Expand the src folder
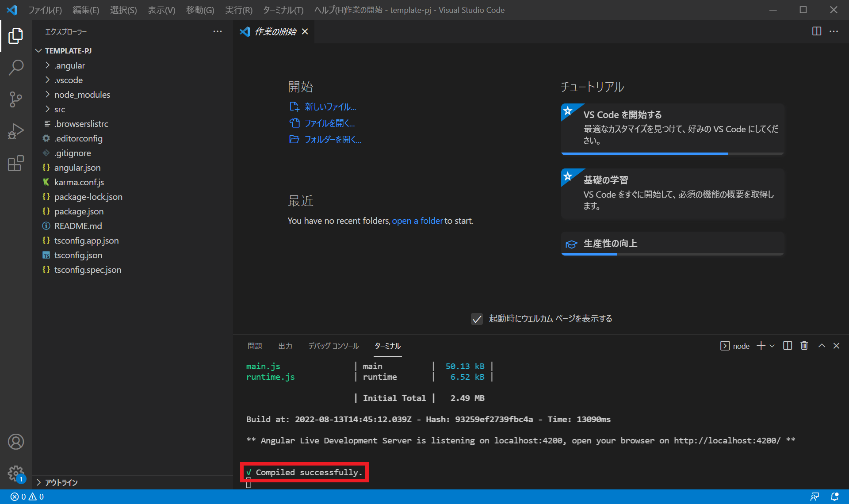The image size is (849, 504). pyautogui.click(x=60, y=109)
